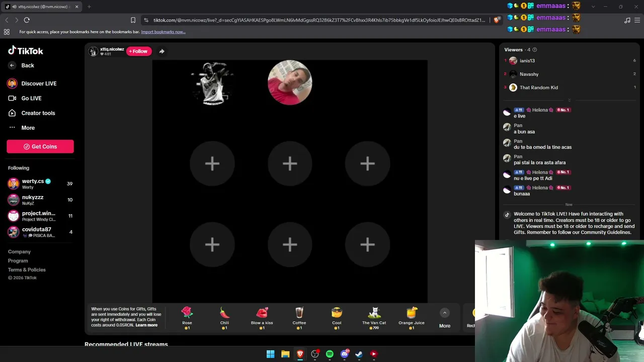Open Steam from the taskbar
This screenshot has width=644, height=362.
click(x=359, y=354)
